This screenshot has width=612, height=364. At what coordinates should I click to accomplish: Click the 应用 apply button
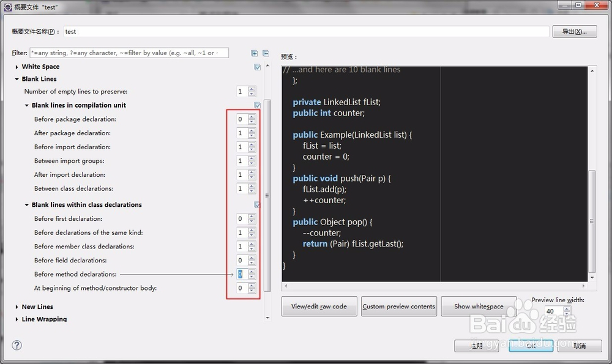click(x=477, y=346)
